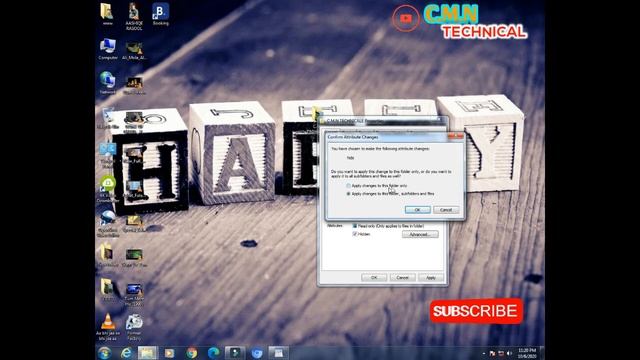This screenshot has height=360, width=640.
Task: Open the yellow folder desktop icon in the top-left corner
Action: 107,14
